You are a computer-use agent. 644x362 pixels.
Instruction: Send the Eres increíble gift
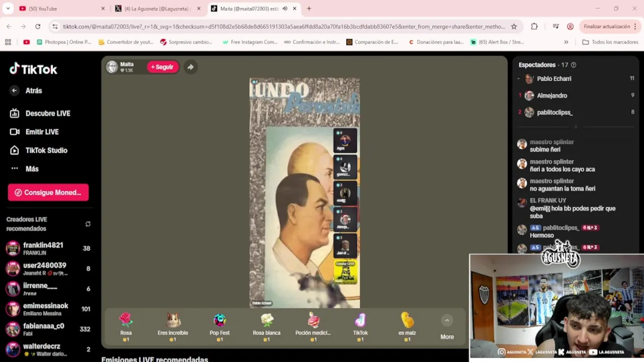[x=173, y=327]
